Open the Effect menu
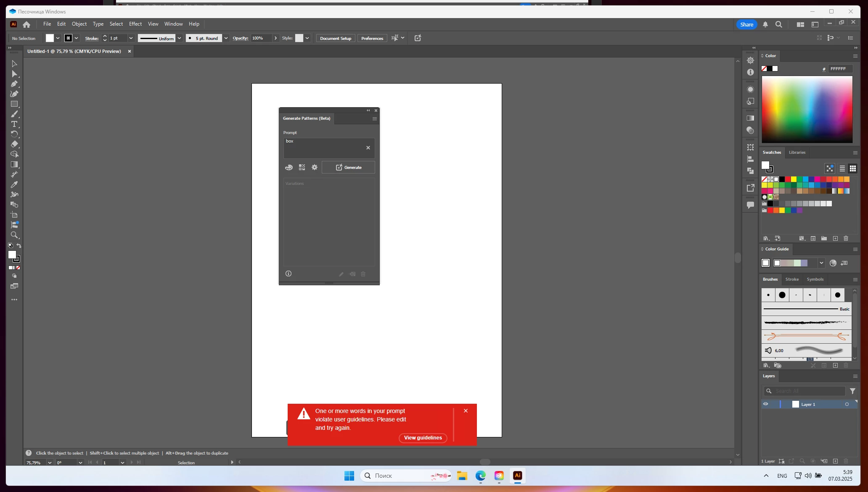This screenshot has width=868, height=492. pos(135,24)
